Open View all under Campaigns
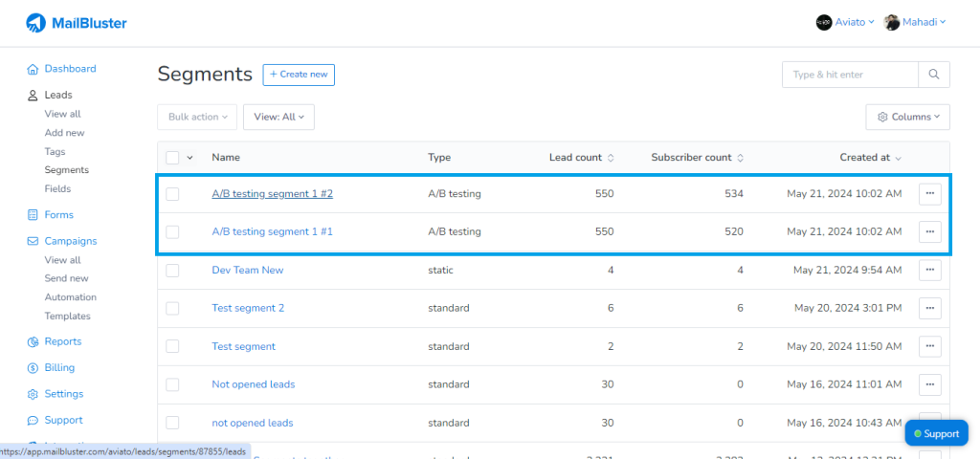The image size is (980, 459). point(62,260)
